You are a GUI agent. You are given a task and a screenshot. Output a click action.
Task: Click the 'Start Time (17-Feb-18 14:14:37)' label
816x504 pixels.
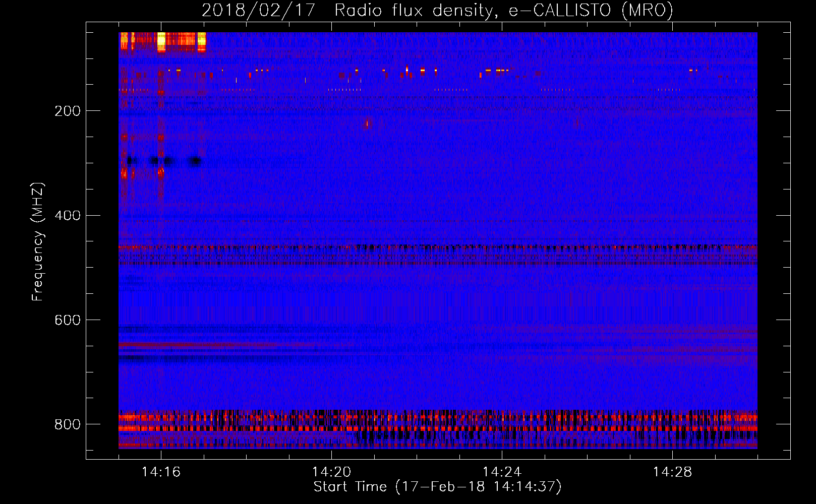pos(437,487)
